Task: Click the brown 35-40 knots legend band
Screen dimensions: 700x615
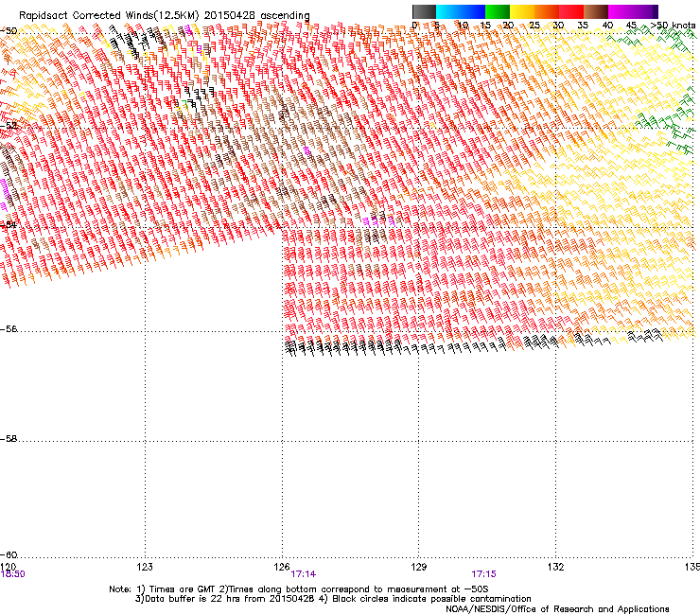Action: point(596,11)
